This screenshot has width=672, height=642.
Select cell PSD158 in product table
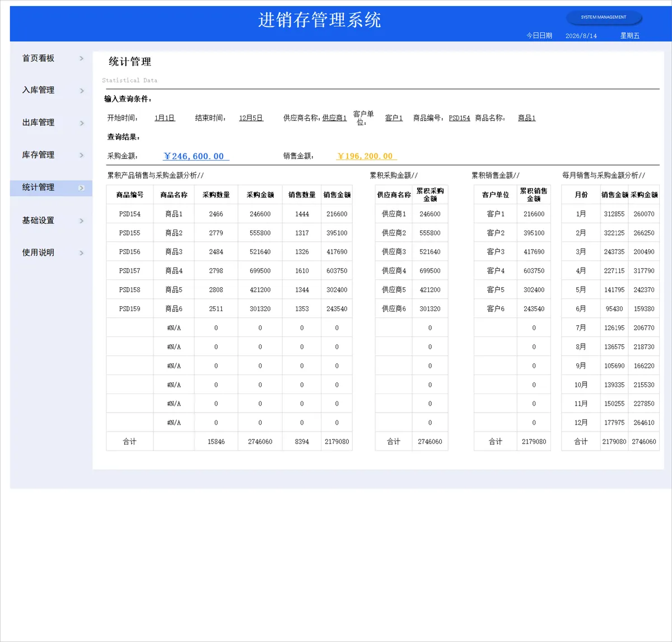[130, 290]
